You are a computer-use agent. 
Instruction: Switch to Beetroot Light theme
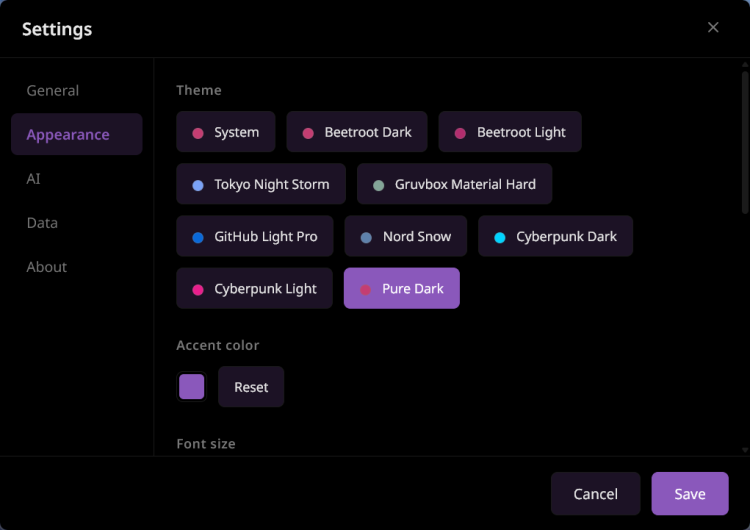click(x=510, y=132)
